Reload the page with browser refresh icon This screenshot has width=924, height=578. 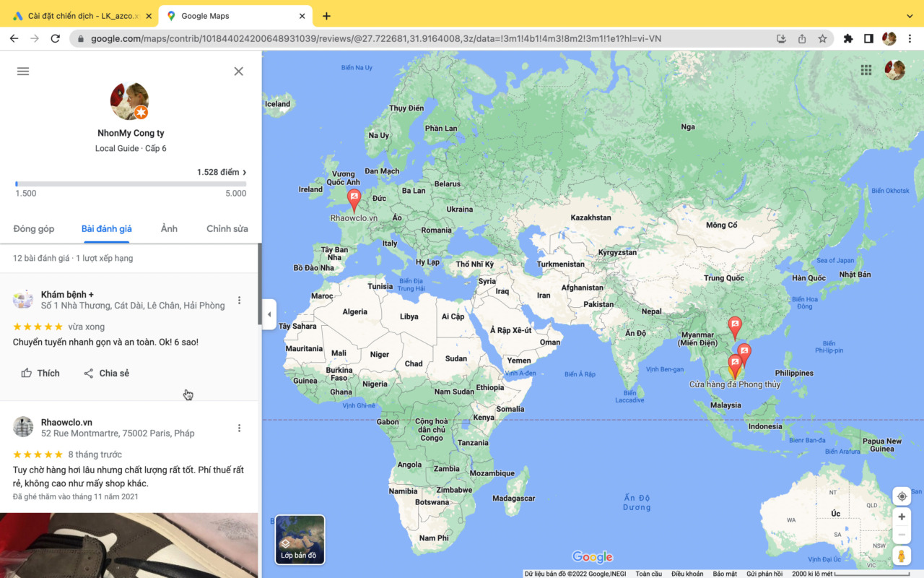[55, 38]
